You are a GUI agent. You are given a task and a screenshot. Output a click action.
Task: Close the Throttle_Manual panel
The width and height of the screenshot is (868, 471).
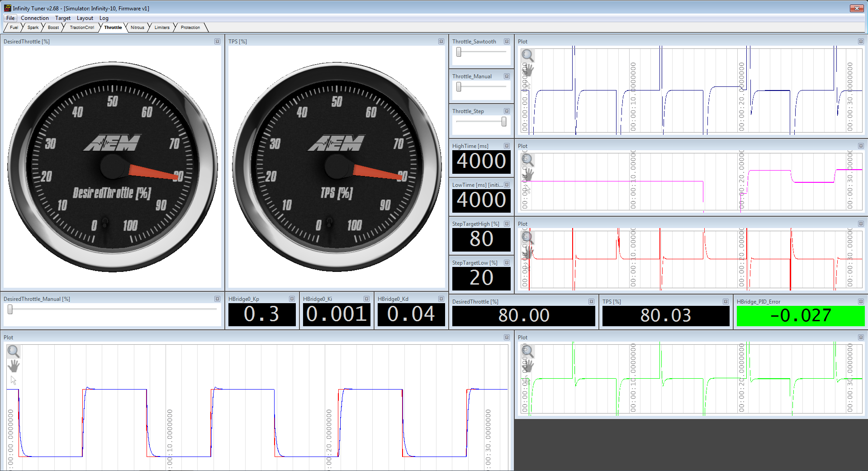[507, 76]
